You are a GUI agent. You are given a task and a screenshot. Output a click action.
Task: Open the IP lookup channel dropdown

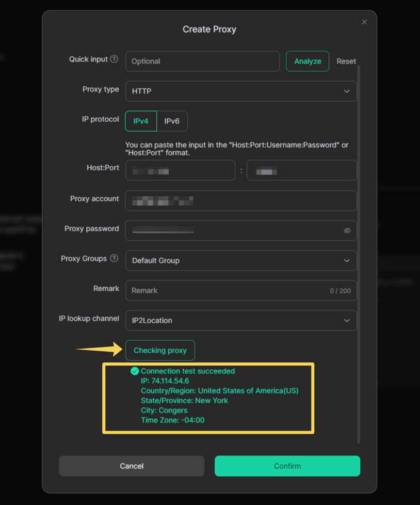pos(241,321)
